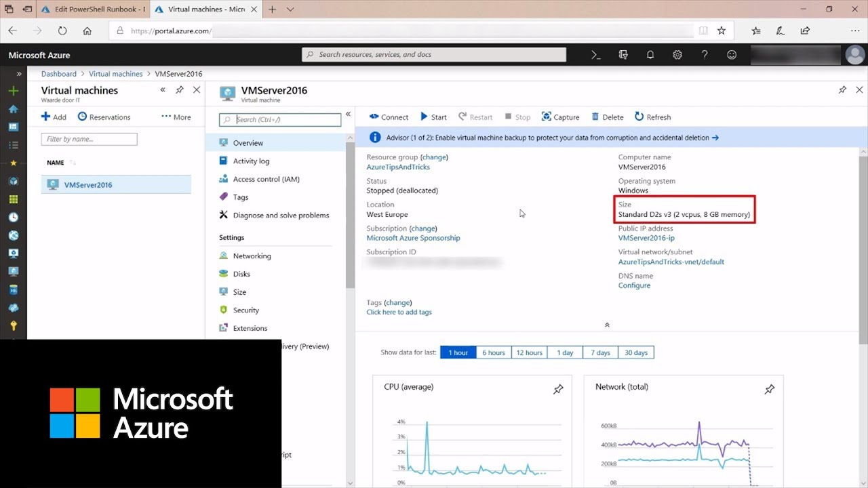Pin the Network total chart
The width and height of the screenshot is (868, 488).
[770, 389]
